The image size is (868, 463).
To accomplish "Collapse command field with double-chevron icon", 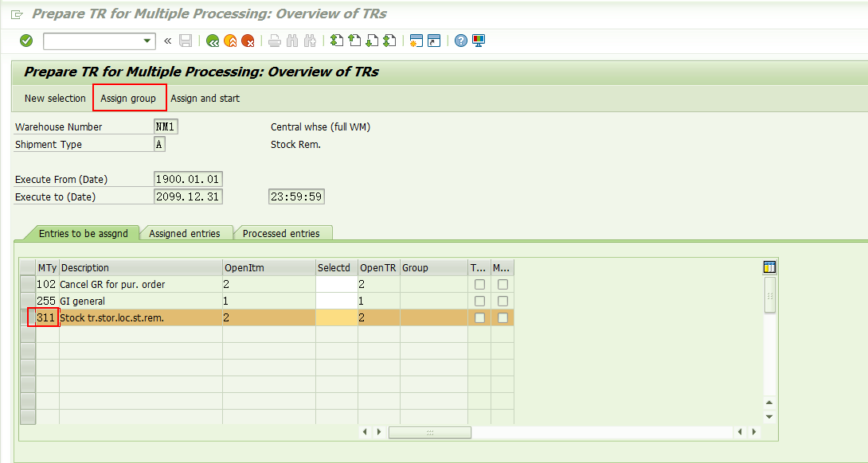I will [x=168, y=41].
